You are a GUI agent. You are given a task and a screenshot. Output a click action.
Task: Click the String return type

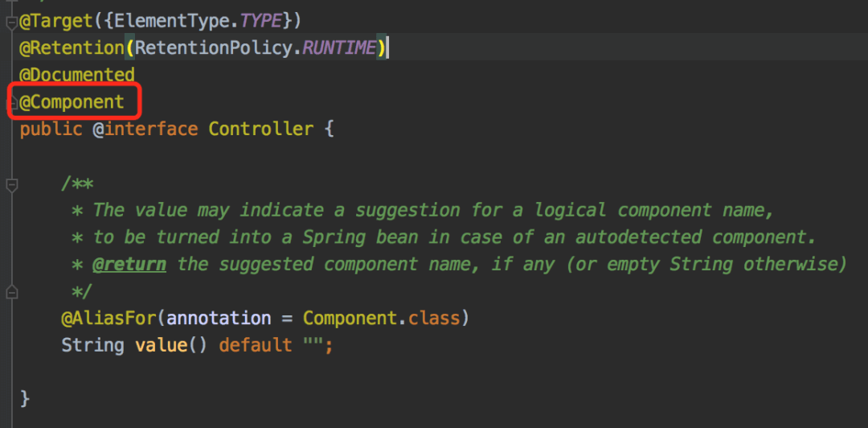[x=92, y=345]
